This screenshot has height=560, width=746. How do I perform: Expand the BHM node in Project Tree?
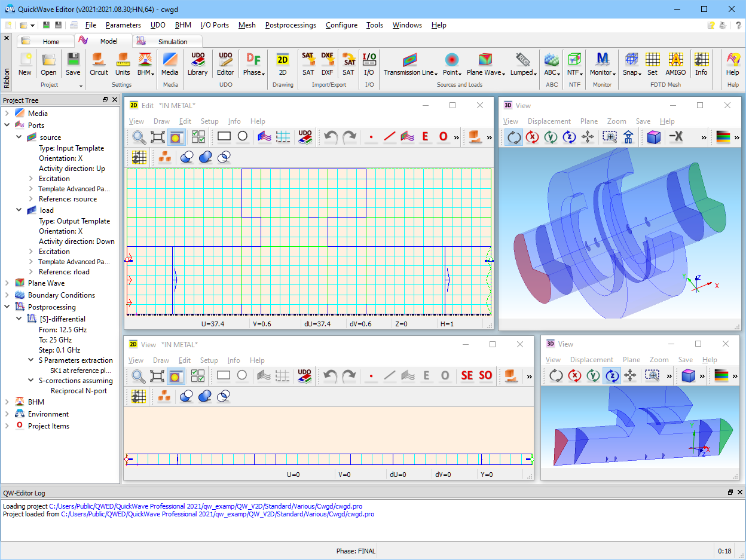7,402
